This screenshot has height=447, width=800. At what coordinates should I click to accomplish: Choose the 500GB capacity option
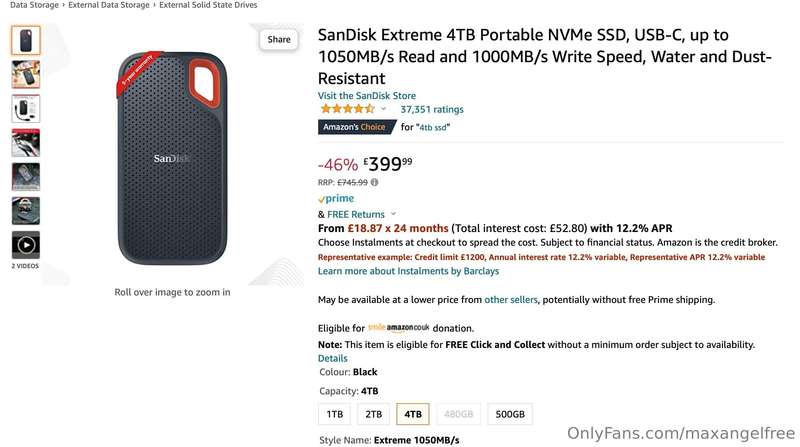510,414
